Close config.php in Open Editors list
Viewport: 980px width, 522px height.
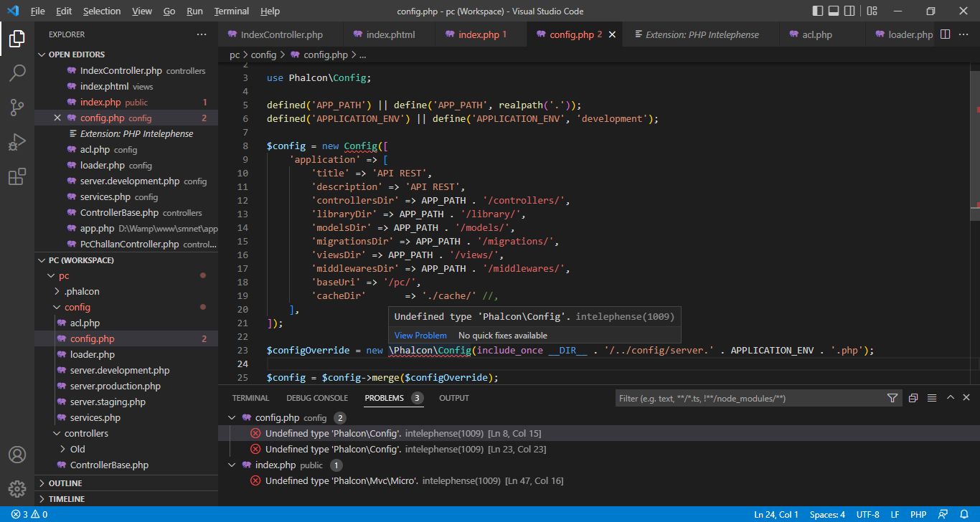58,118
